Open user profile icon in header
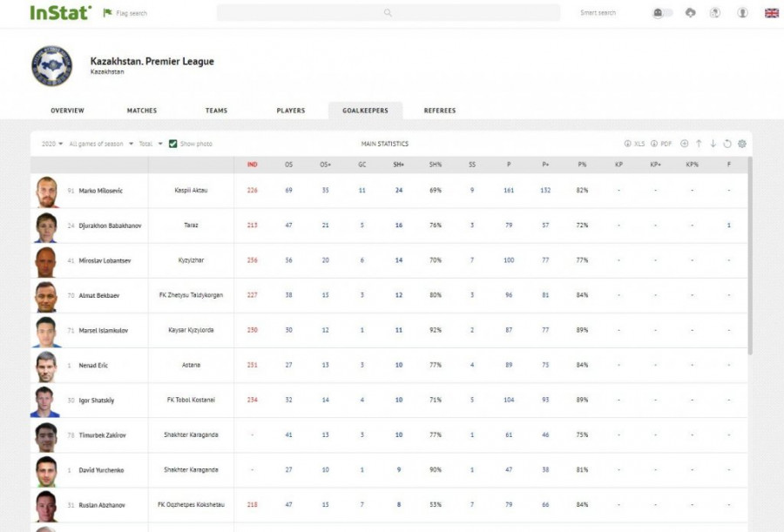 pyautogui.click(x=743, y=13)
